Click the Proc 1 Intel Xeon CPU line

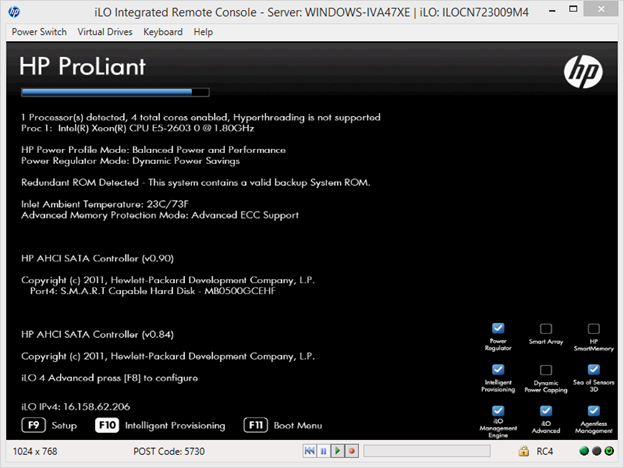tap(138, 128)
